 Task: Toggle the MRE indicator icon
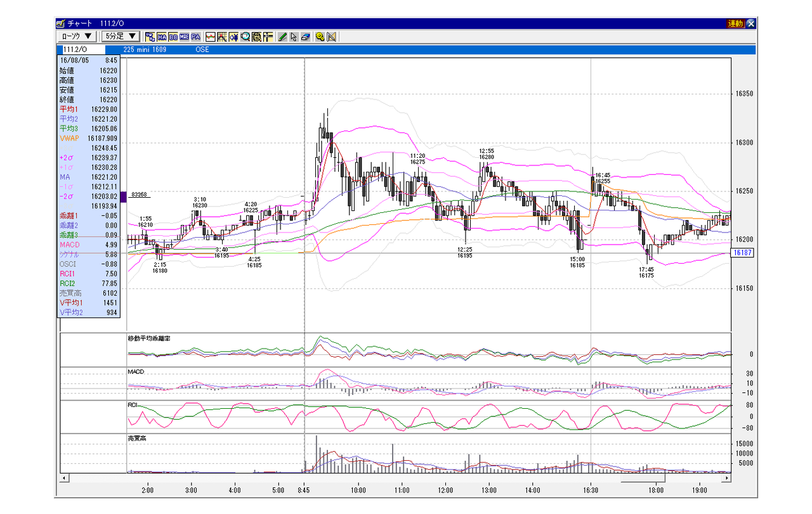185,37
